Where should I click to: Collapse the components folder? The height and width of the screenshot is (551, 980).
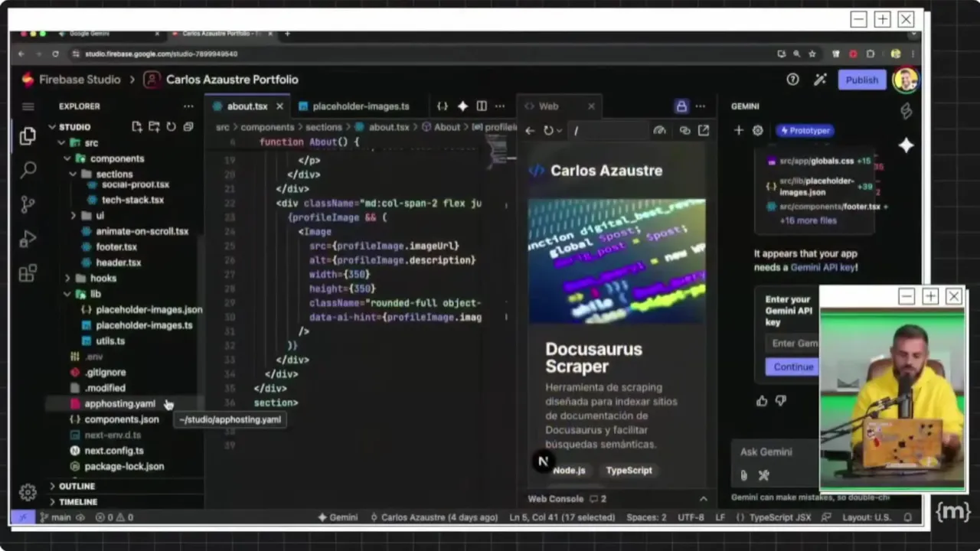pos(67,159)
